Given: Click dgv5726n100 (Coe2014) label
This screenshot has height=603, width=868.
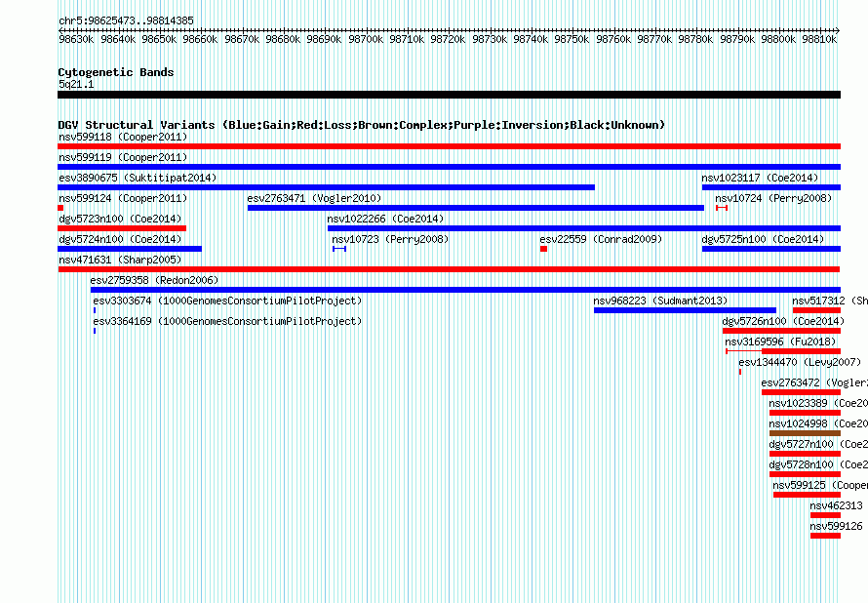Looking at the screenshot, I should [783, 321].
